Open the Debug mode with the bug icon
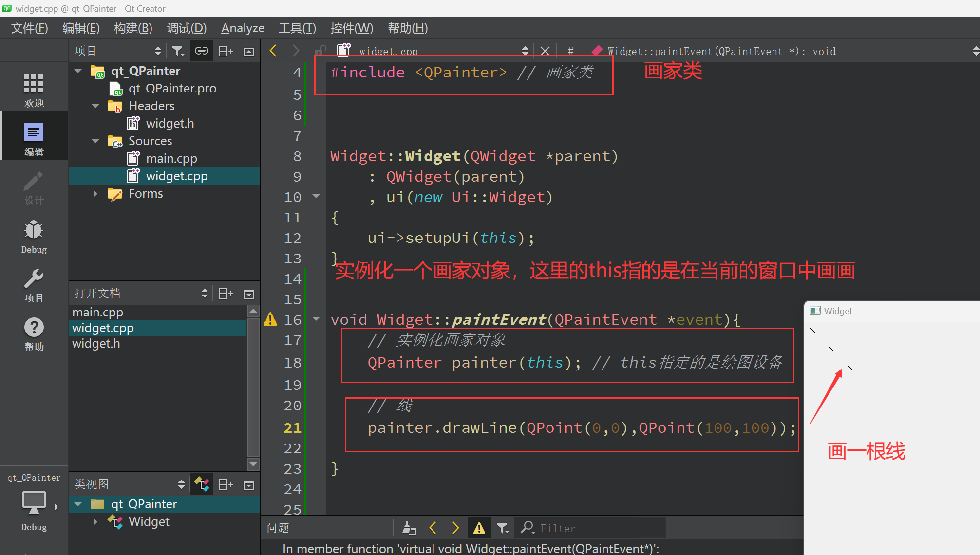This screenshot has width=980, height=555. [34, 237]
